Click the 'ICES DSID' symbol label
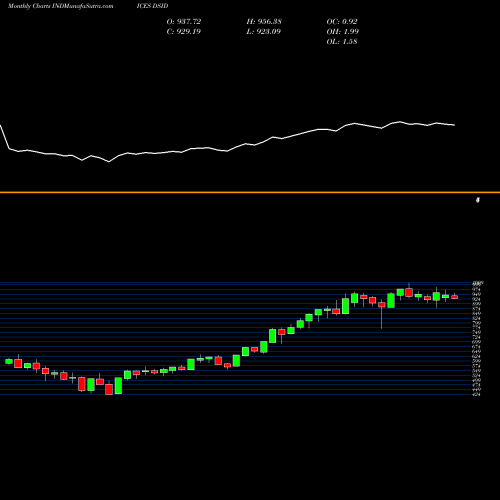This screenshot has width=500, height=500. tap(152, 6)
